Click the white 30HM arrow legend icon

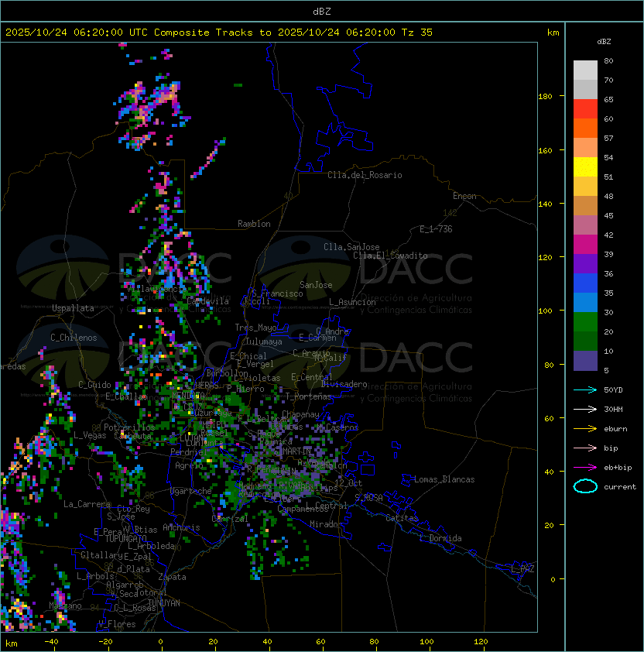(x=585, y=410)
